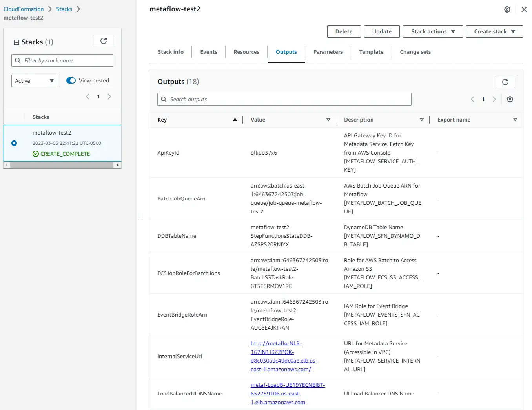Viewport: 532px width, 410px height.
Task: Click the split panel resize handle
Action: pos(141,216)
